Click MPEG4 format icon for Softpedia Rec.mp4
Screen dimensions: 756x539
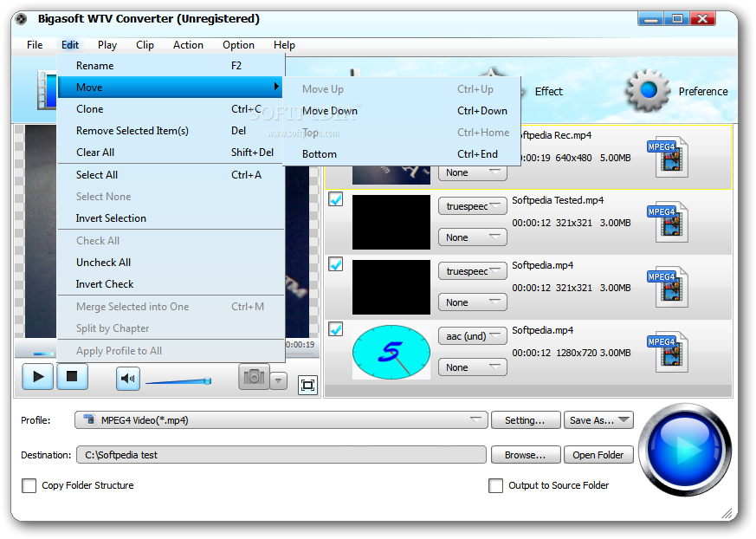(x=668, y=156)
